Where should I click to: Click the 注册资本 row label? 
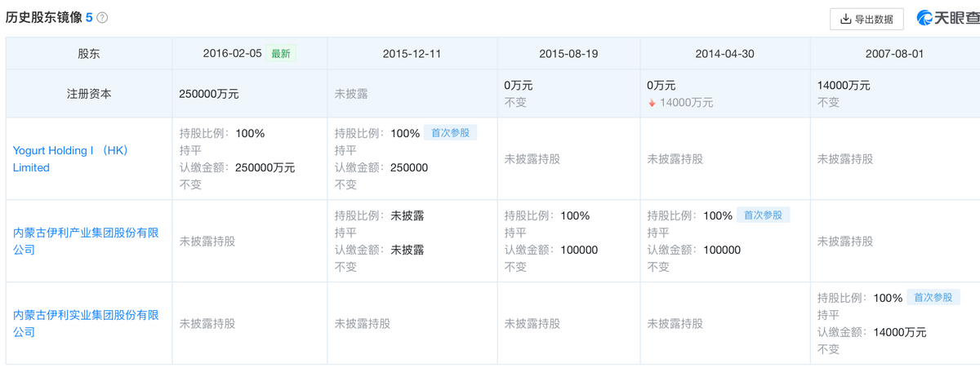(89, 94)
